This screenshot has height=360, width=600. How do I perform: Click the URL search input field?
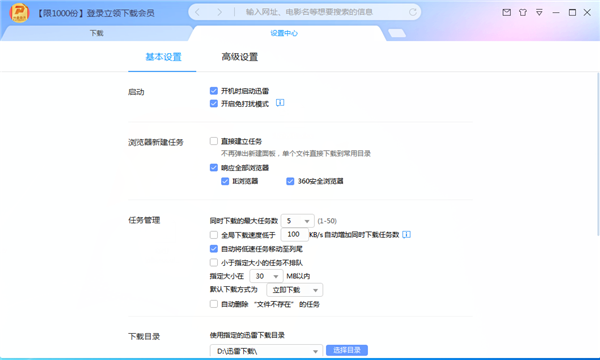pyautogui.click(x=309, y=12)
